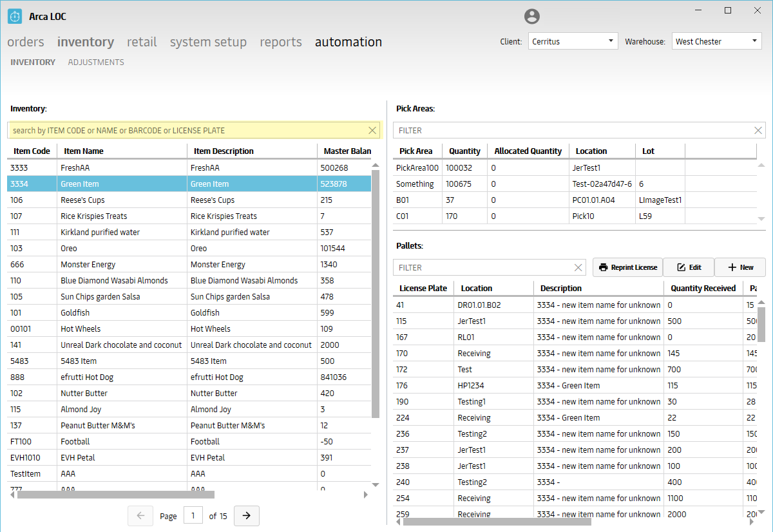
Task: Select the Hot Wheels item row
Action: click(x=189, y=329)
